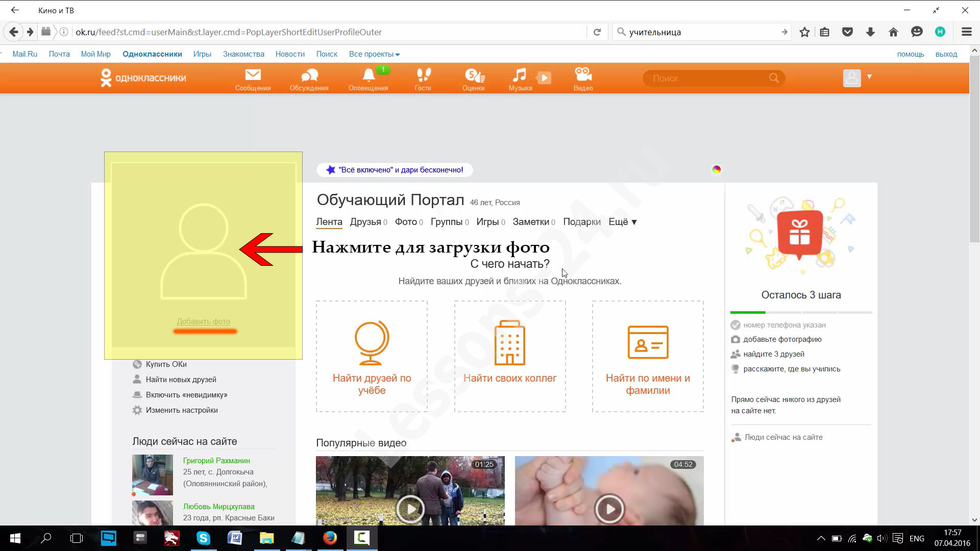
Task: Open Любовь Мирцхулава profile link
Action: click(x=218, y=507)
